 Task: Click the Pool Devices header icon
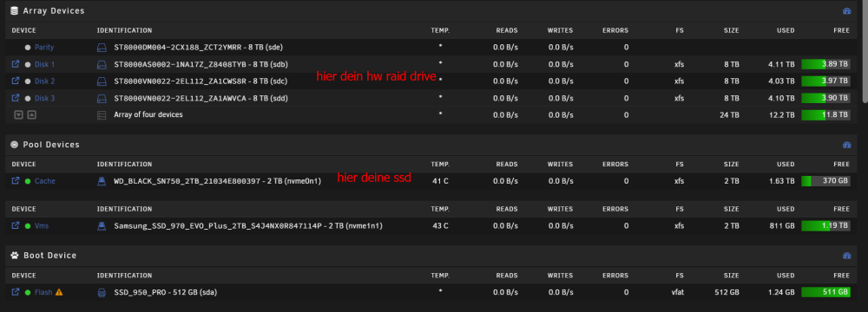point(15,145)
